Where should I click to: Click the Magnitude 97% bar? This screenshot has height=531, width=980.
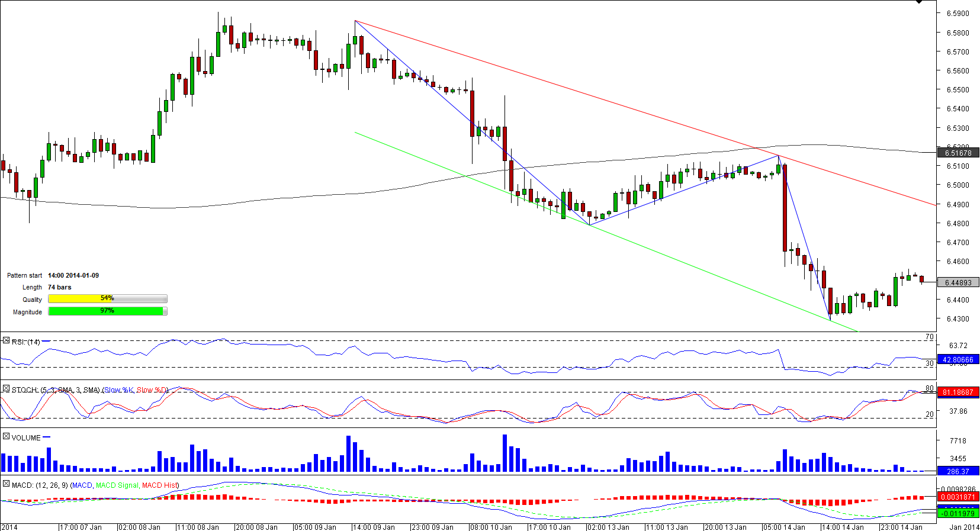[108, 311]
